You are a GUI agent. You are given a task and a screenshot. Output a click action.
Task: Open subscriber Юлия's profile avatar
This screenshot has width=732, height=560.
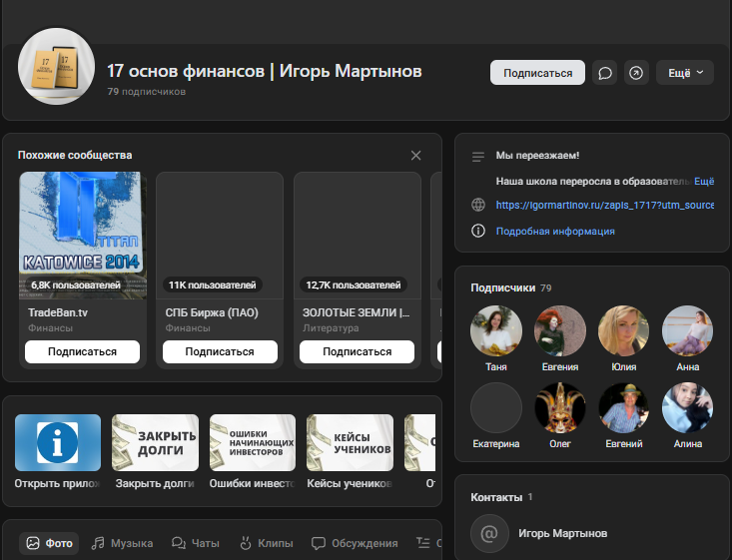pos(624,330)
